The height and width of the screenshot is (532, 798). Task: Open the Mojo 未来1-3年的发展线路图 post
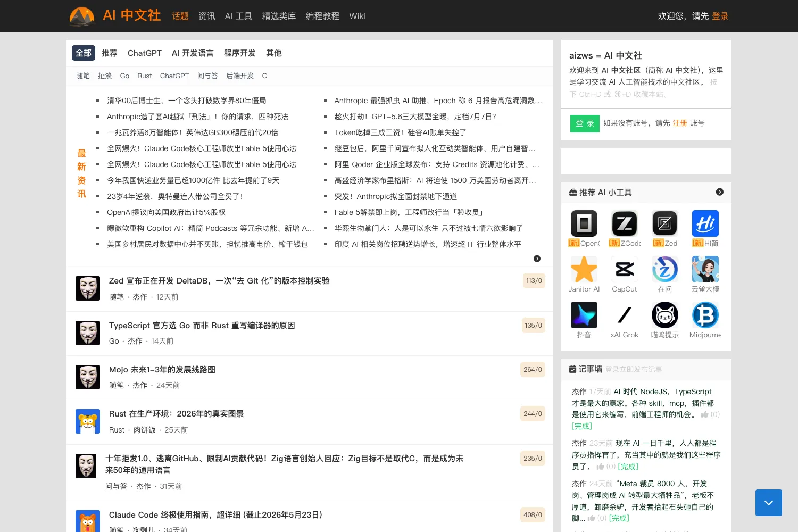(162, 370)
